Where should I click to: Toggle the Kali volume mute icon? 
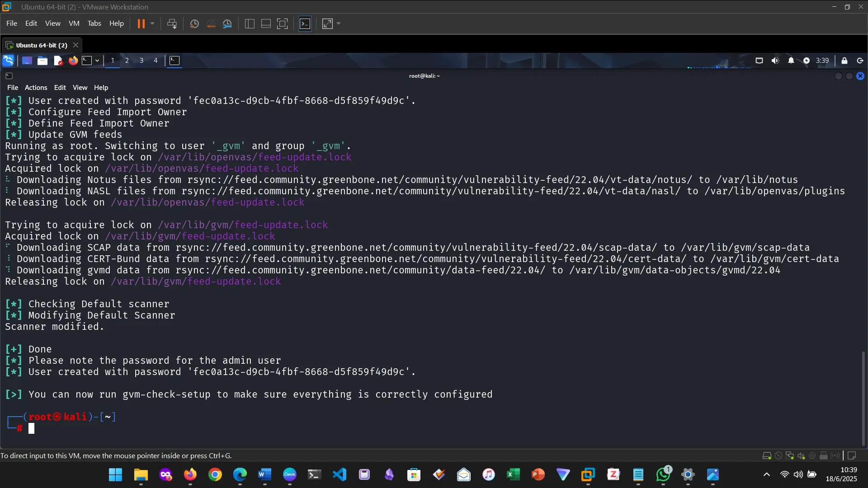coord(775,61)
